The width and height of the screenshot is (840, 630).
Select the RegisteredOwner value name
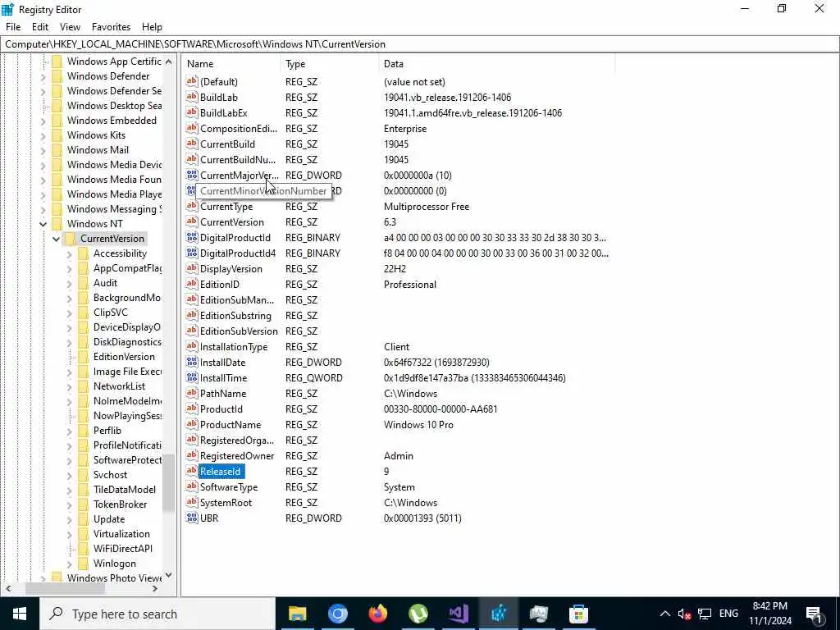237,455
